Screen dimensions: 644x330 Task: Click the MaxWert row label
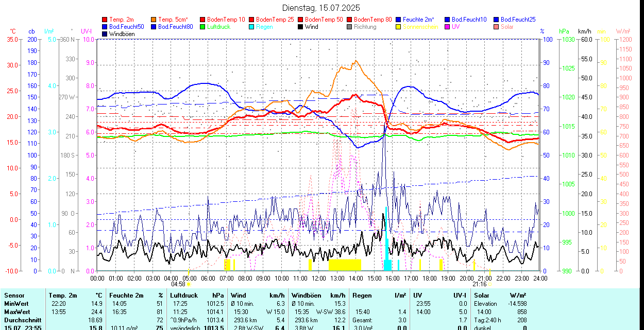(x=16, y=312)
